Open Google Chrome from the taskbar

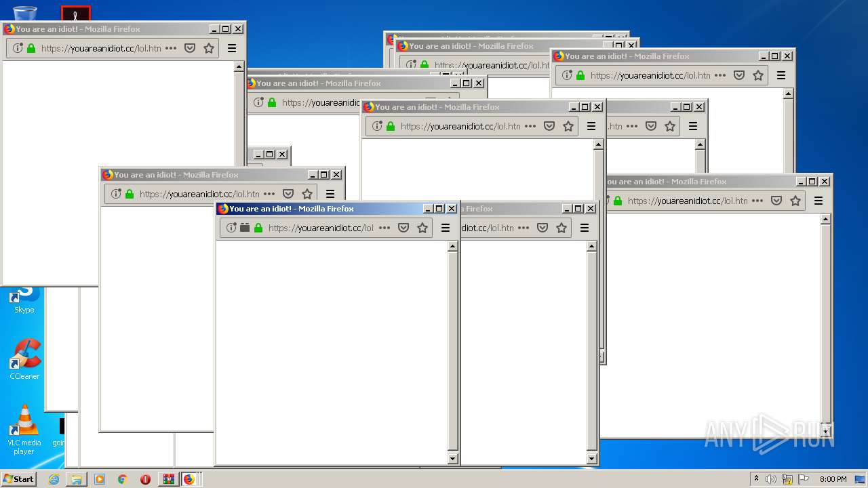(x=122, y=479)
